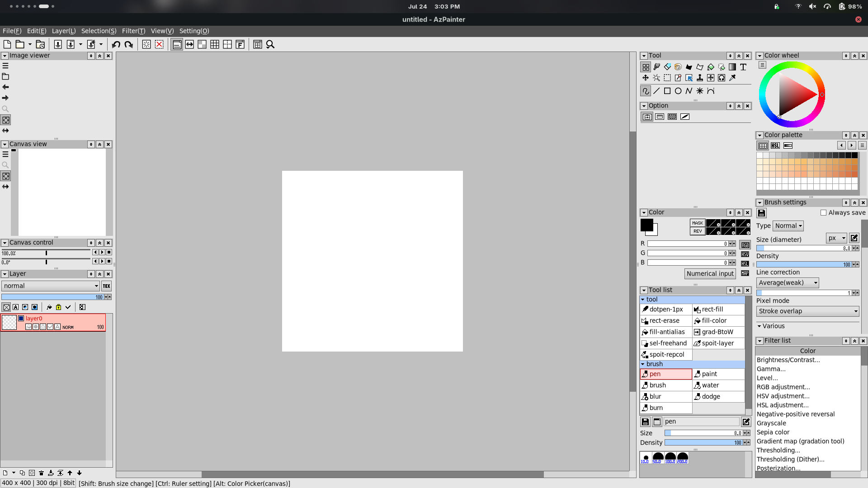Select the Gradient tool
The height and width of the screenshot is (488, 868).
tap(732, 67)
